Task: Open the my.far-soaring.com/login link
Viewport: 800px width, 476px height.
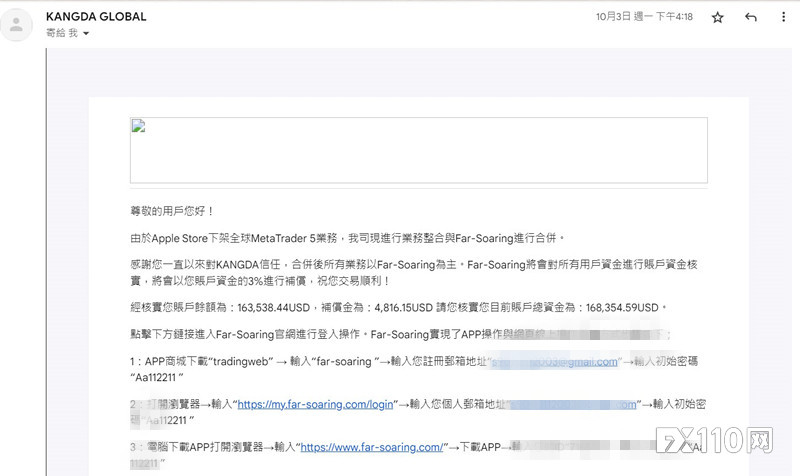Action: click(315, 405)
